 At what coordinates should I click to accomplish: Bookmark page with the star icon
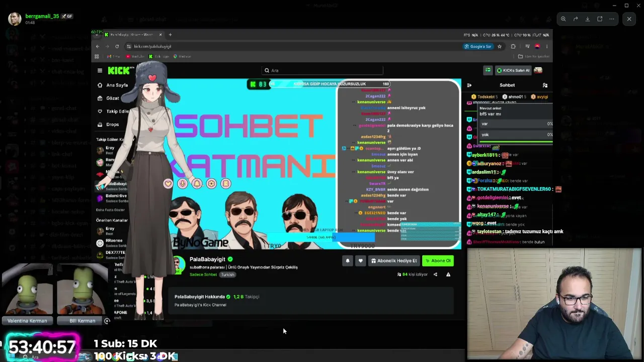[x=500, y=46]
